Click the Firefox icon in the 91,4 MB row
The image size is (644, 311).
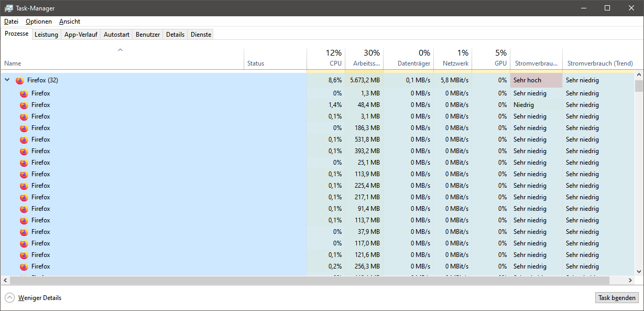point(24,209)
